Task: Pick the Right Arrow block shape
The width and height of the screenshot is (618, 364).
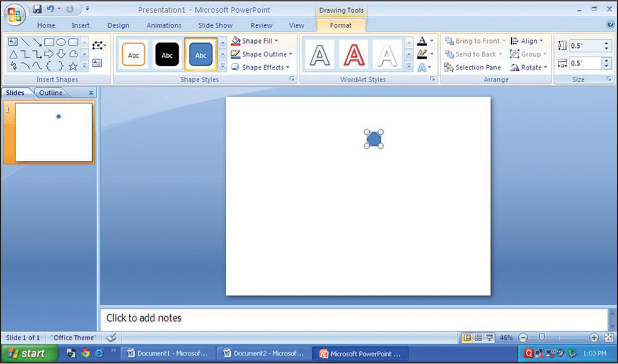Action: [49, 54]
